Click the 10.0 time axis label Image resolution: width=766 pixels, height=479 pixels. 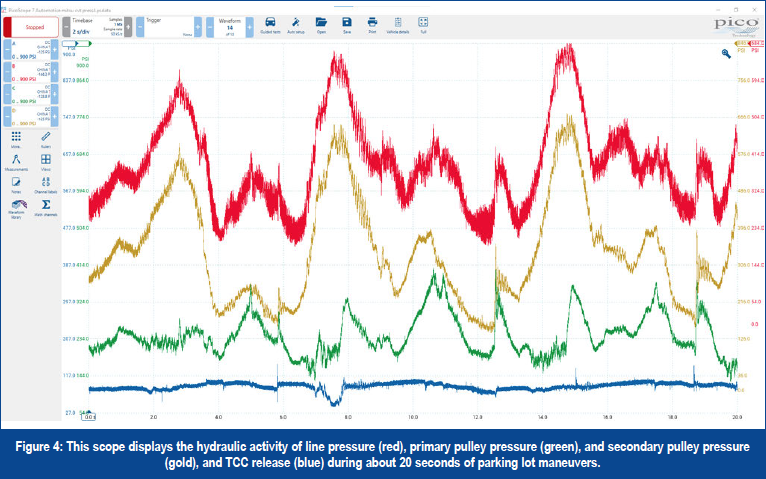pos(413,417)
